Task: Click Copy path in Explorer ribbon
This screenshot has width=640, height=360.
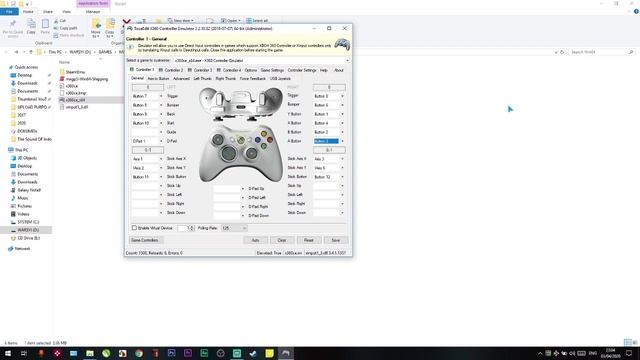Action: tap(65, 28)
